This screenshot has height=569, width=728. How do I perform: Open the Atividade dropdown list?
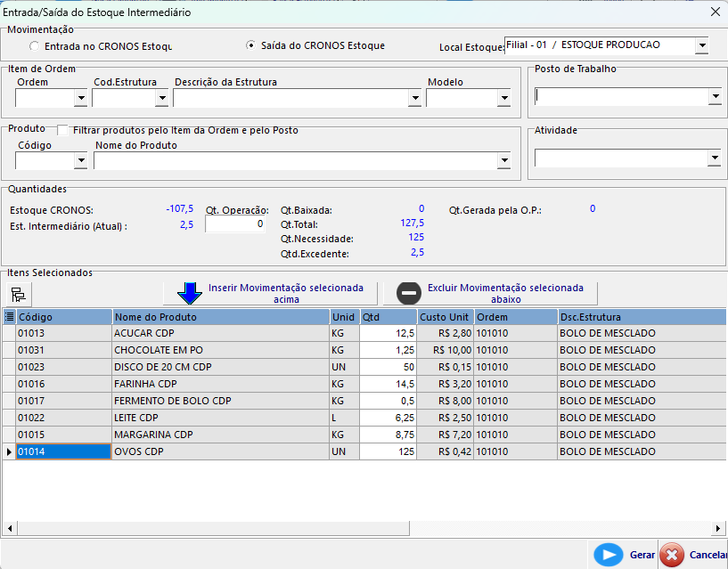[x=714, y=159]
